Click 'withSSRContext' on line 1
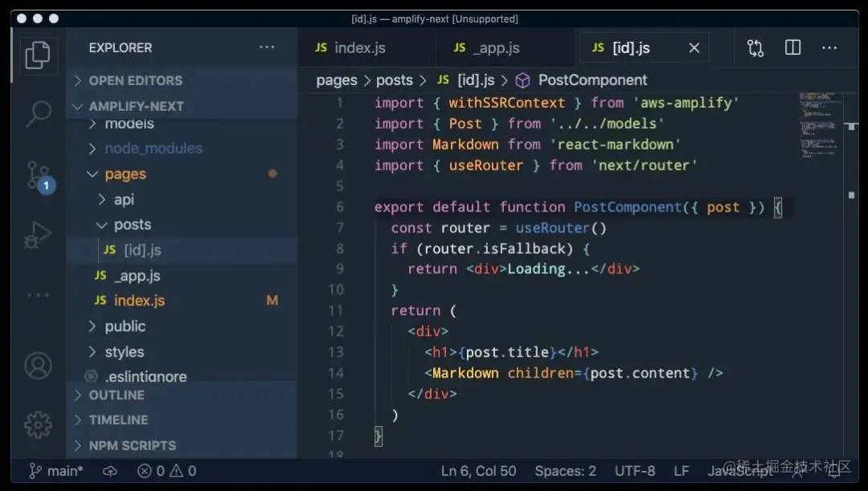This screenshot has width=868, height=491. tap(506, 103)
